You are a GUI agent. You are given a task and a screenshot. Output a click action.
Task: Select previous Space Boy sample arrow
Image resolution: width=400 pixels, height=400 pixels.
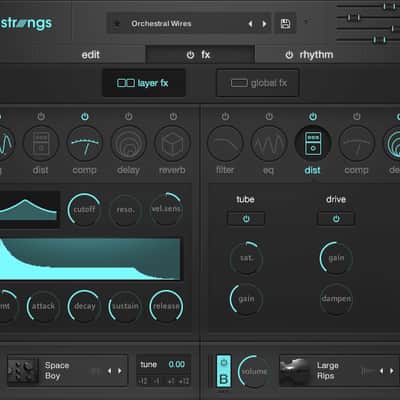point(109,371)
